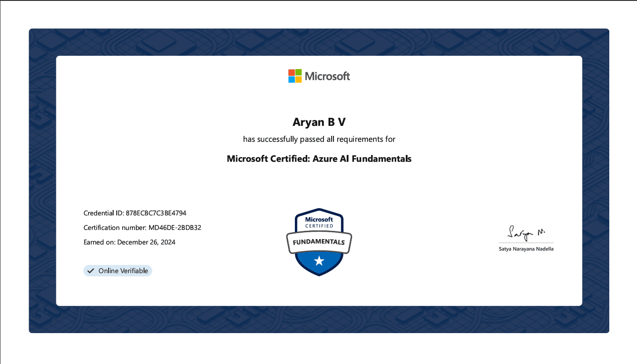The height and width of the screenshot is (364, 637).
Task: Click the Microsoft Certified Fundamentals badge
Action: click(319, 242)
